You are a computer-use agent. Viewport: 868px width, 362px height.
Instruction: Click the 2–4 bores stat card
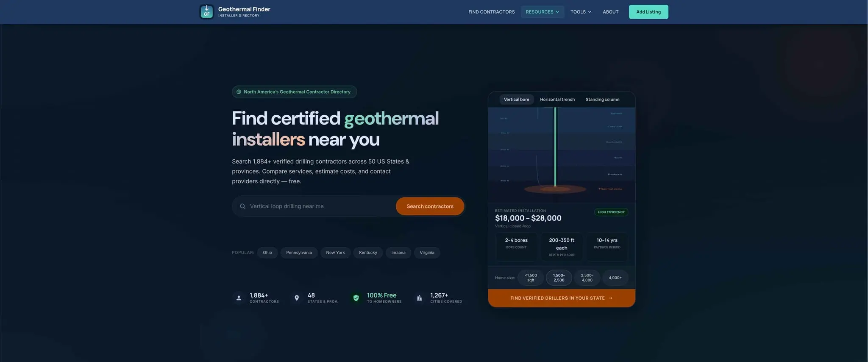516,247
